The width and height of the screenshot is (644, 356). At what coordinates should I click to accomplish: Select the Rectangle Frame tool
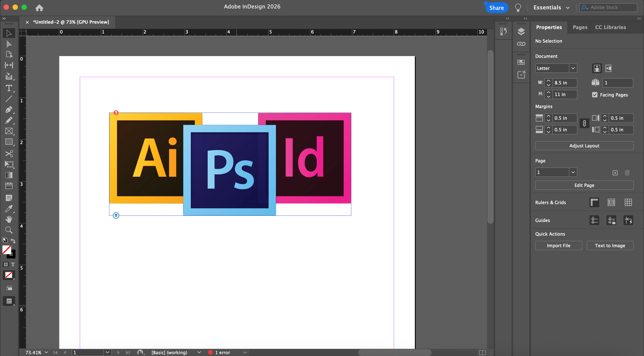[x=9, y=131]
